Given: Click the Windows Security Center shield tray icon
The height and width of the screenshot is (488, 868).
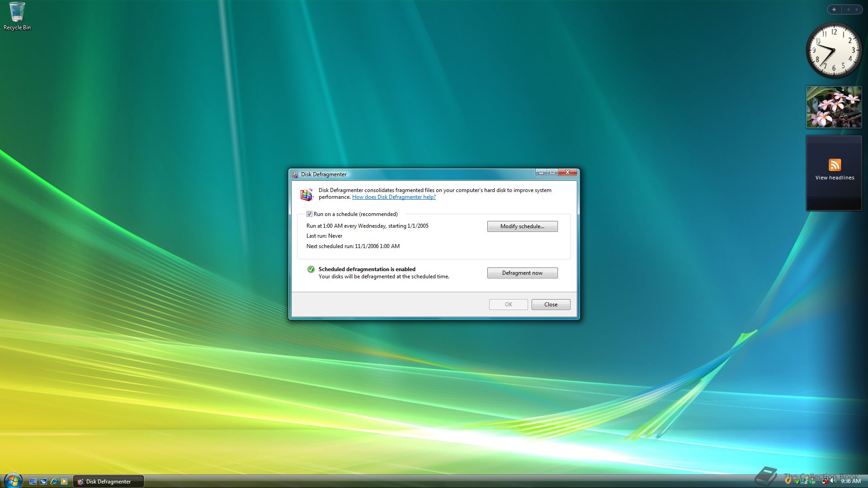Looking at the screenshot, I should tap(788, 481).
